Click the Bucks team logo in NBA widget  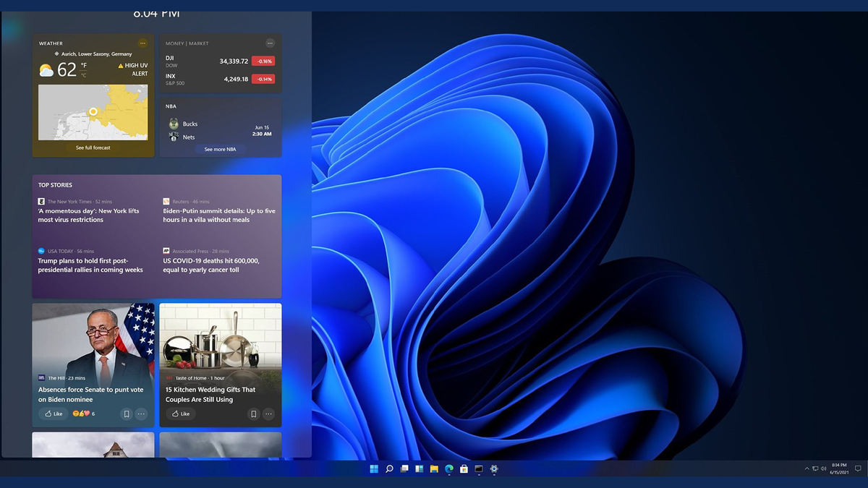[174, 123]
